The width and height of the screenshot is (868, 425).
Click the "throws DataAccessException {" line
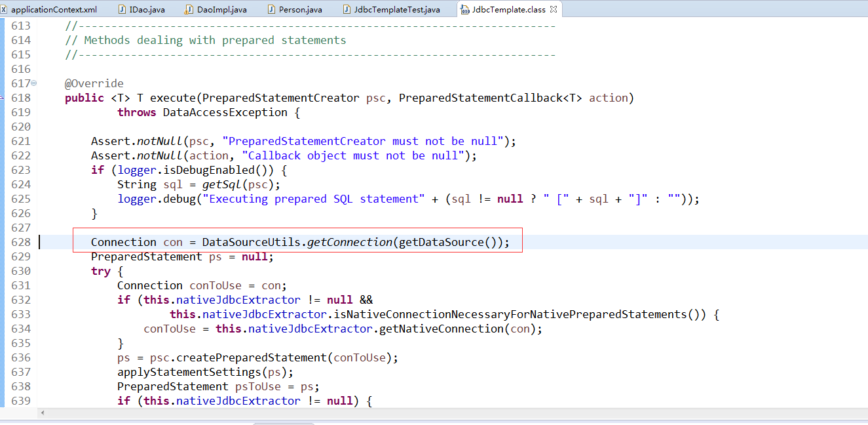208,112
